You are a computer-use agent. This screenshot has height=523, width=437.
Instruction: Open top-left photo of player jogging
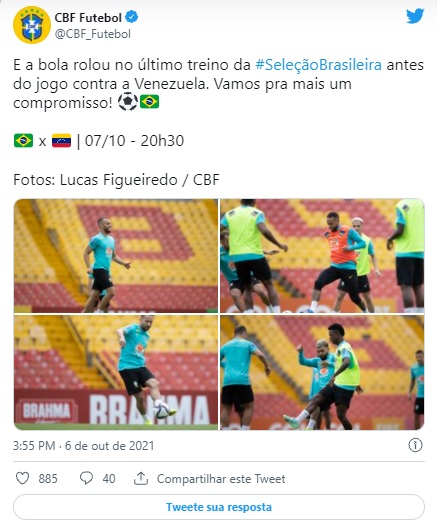tap(116, 255)
